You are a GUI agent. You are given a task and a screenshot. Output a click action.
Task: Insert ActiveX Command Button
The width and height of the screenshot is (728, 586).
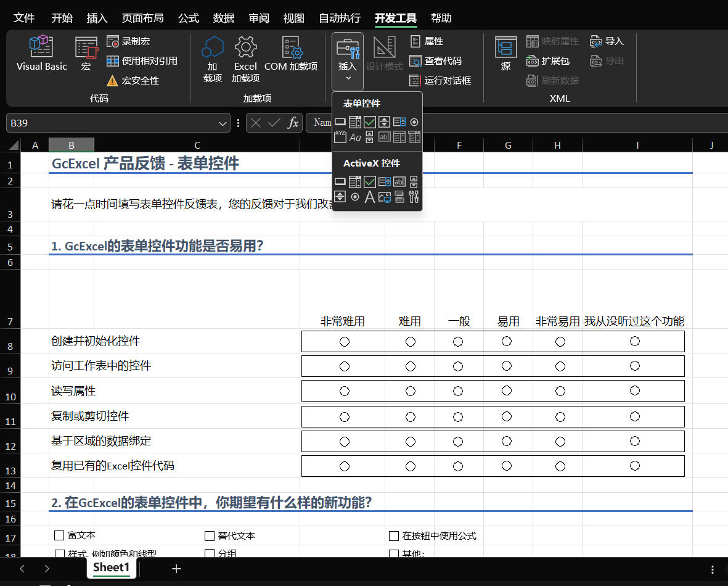[x=340, y=182]
